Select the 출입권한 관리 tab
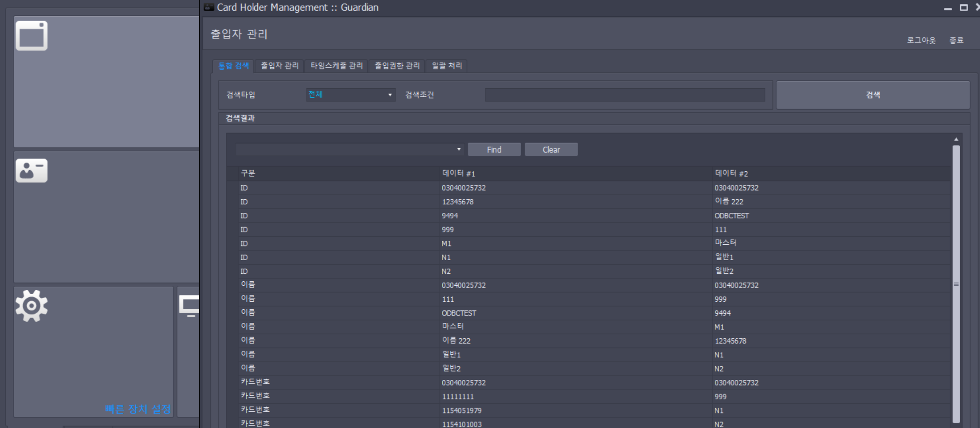 [x=397, y=66]
